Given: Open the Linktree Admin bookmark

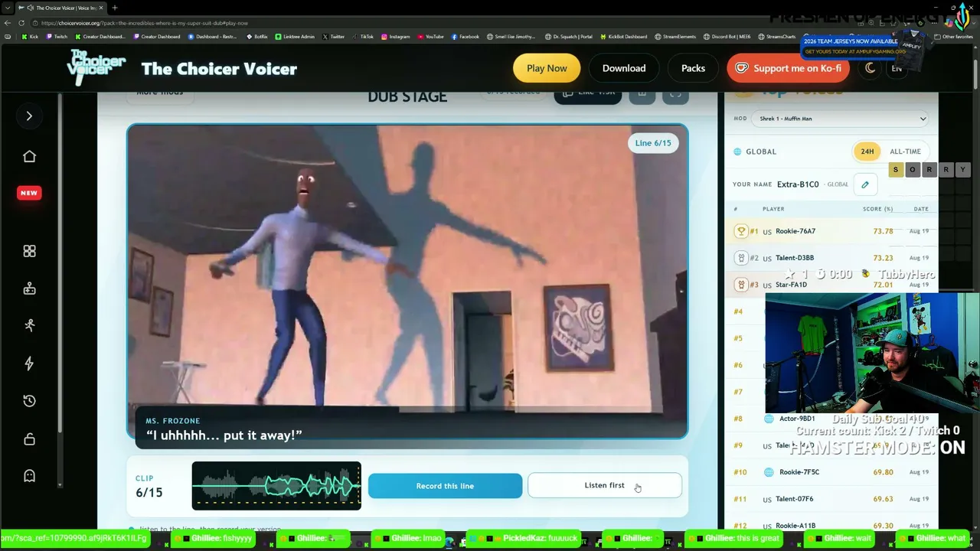Looking at the screenshot, I should [295, 37].
